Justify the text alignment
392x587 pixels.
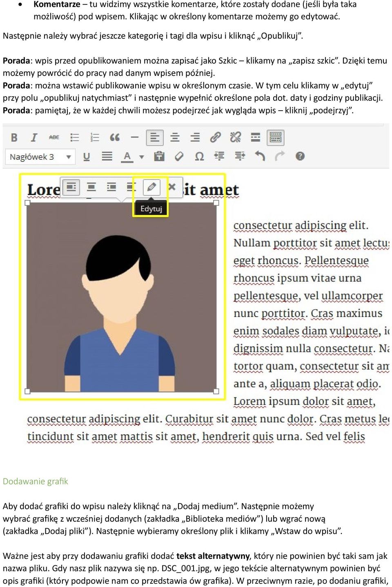(107, 156)
